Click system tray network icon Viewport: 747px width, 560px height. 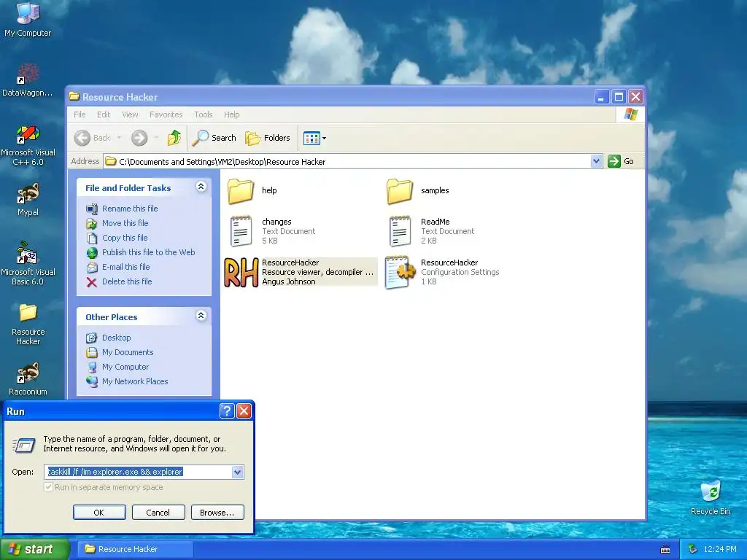tap(693, 549)
